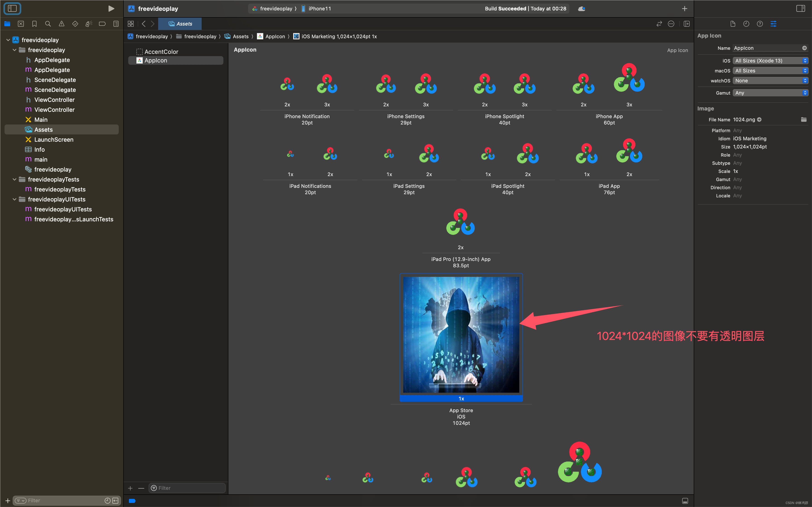Toggle the right inspector panel
The image size is (812, 507).
tap(800, 8)
